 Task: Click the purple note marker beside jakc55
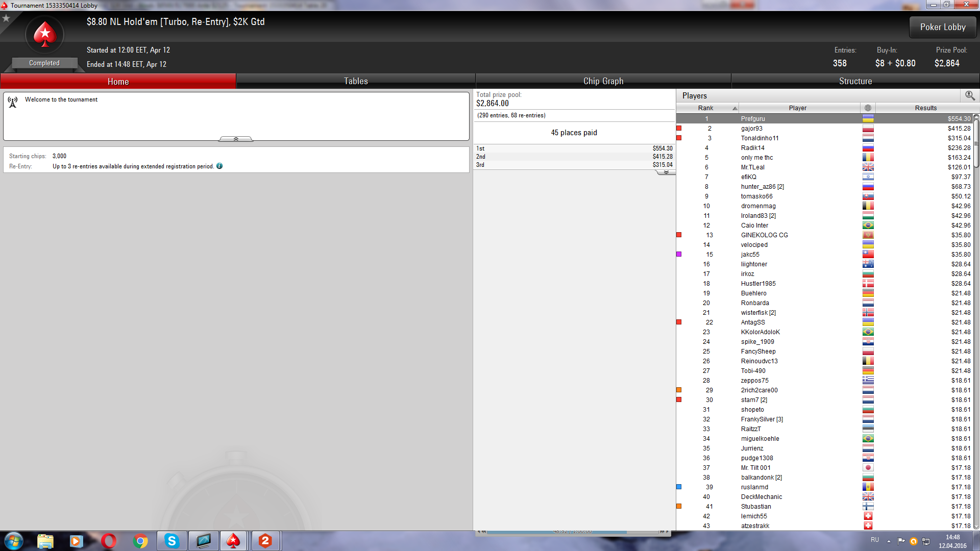click(x=679, y=254)
